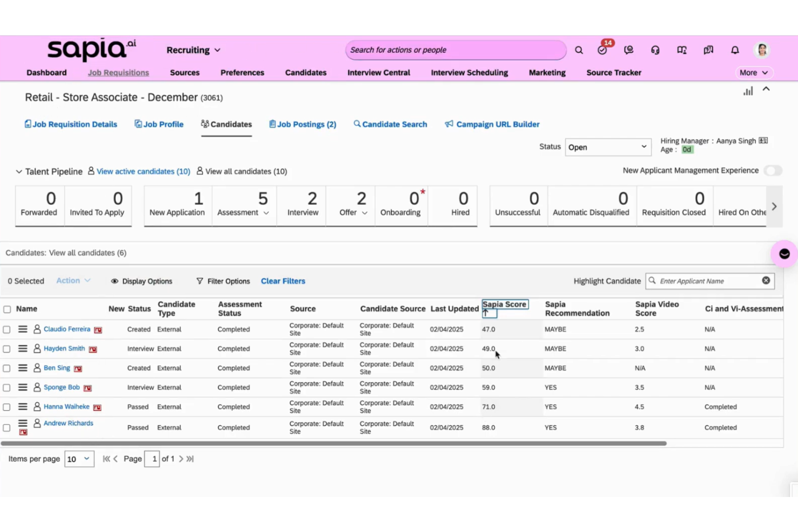Click the hiring manager contact card icon

pyautogui.click(x=763, y=141)
